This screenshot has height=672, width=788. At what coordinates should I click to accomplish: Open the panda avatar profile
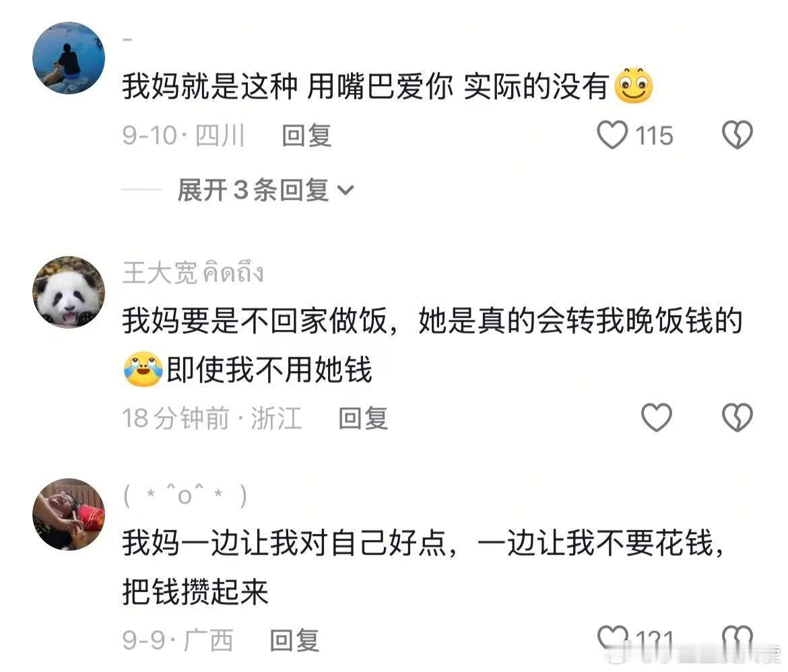coord(69,292)
